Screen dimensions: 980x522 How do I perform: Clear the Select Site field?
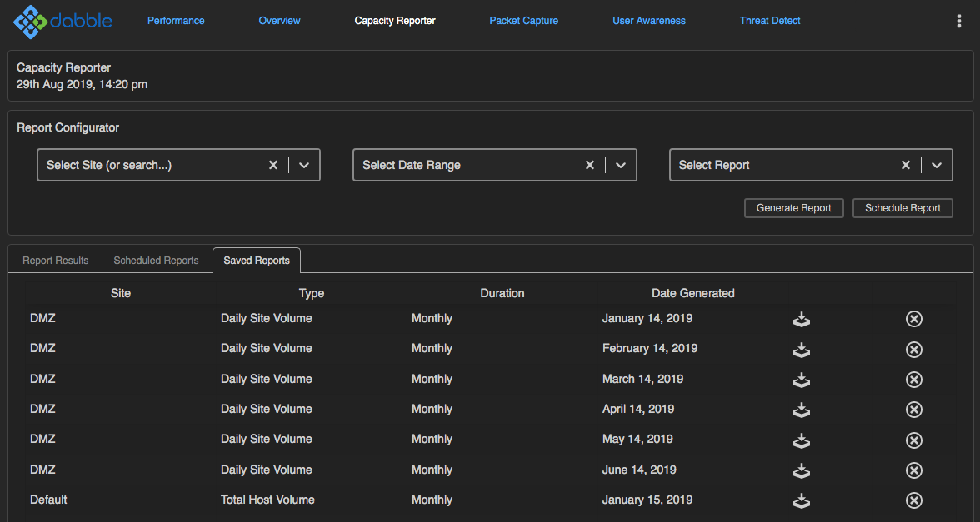273,165
